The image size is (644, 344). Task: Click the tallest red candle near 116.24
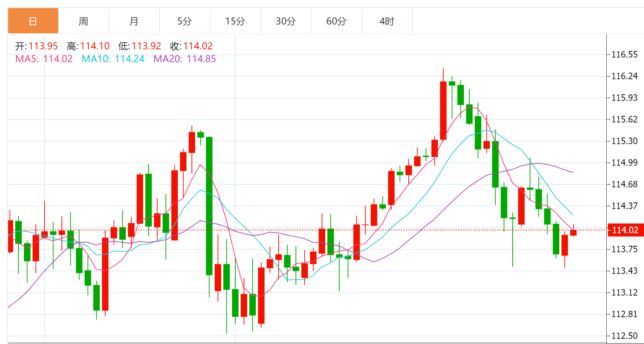[443, 110]
